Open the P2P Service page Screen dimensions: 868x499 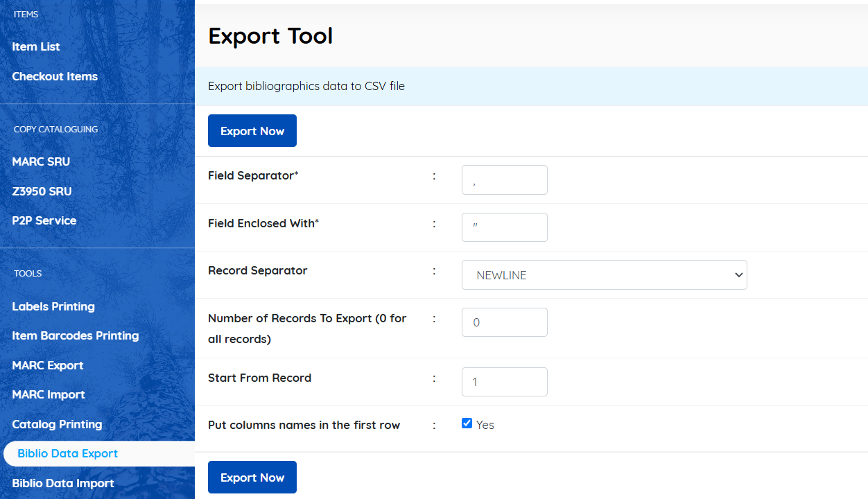[44, 220]
